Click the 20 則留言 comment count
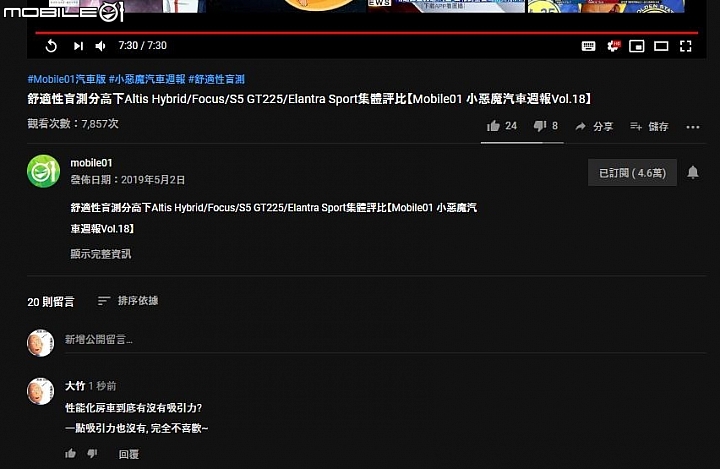720x469 pixels. [51, 302]
